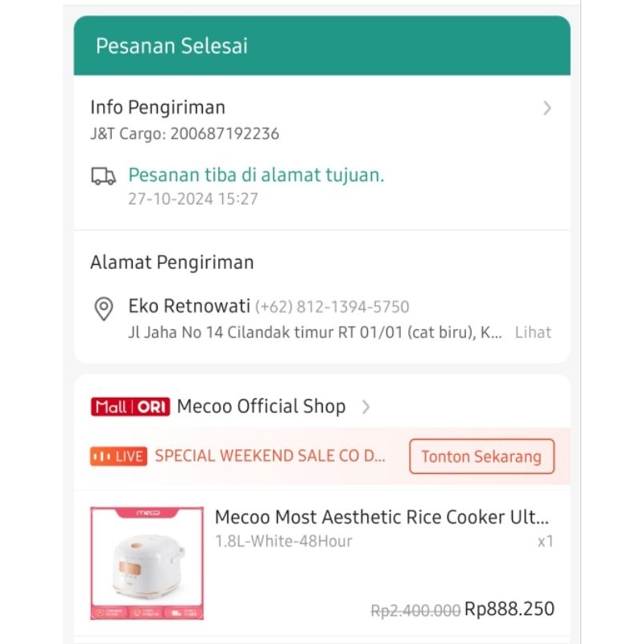Open the rice cooker product thumbnail

click(147, 563)
